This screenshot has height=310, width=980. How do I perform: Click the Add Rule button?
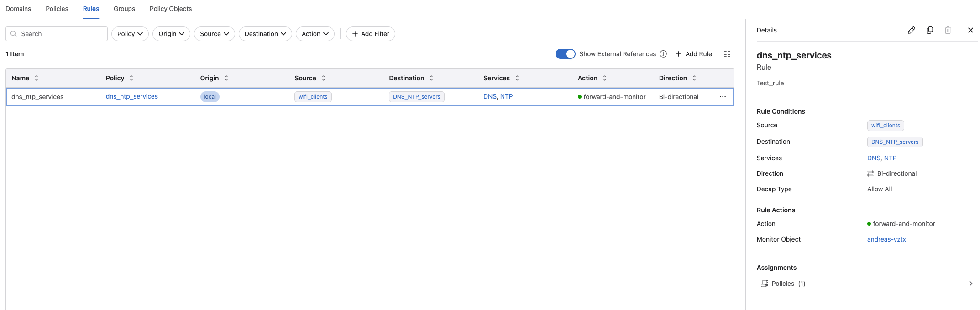click(x=693, y=54)
